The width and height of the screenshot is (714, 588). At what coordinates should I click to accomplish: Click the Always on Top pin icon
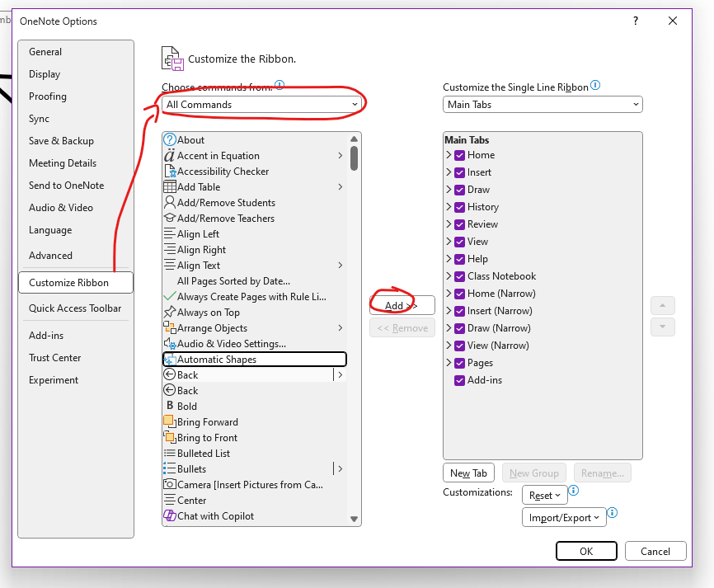(169, 312)
